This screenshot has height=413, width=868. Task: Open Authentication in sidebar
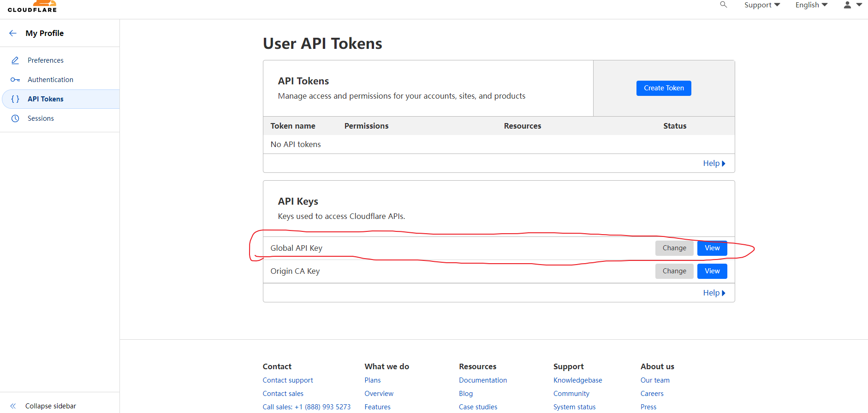[50, 80]
